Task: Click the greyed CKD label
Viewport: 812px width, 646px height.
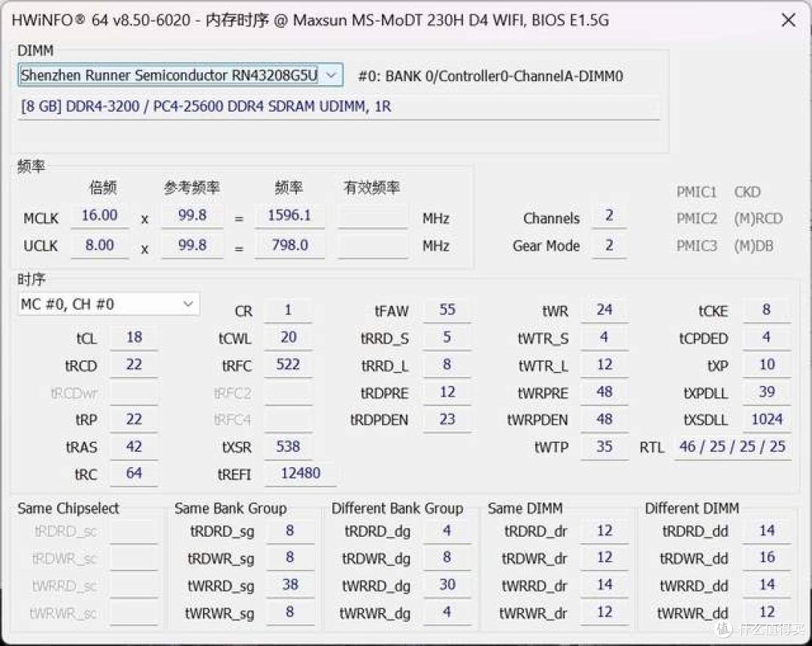Action: tap(747, 193)
